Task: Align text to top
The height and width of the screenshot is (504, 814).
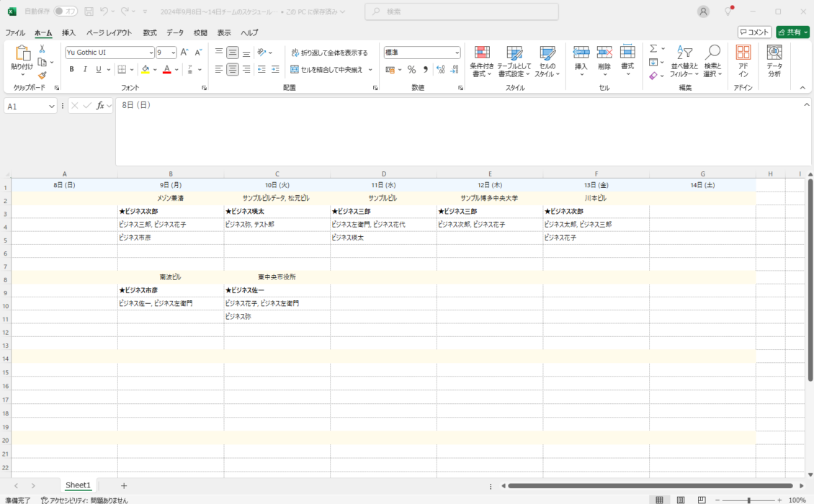Action: (219, 52)
